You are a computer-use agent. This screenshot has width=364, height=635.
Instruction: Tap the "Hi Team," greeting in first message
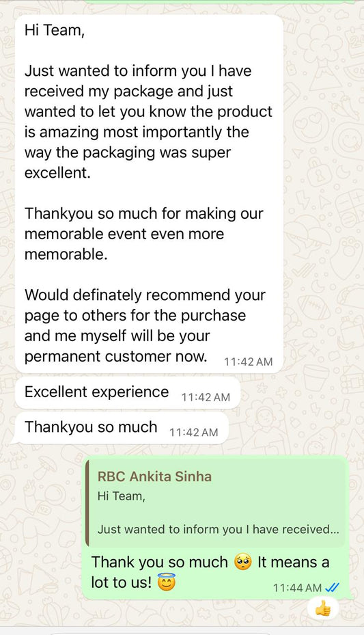pos(55,30)
